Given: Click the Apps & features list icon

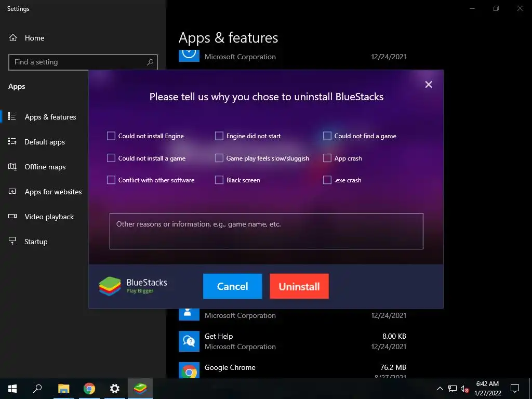Looking at the screenshot, I should pyautogui.click(x=12, y=117).
